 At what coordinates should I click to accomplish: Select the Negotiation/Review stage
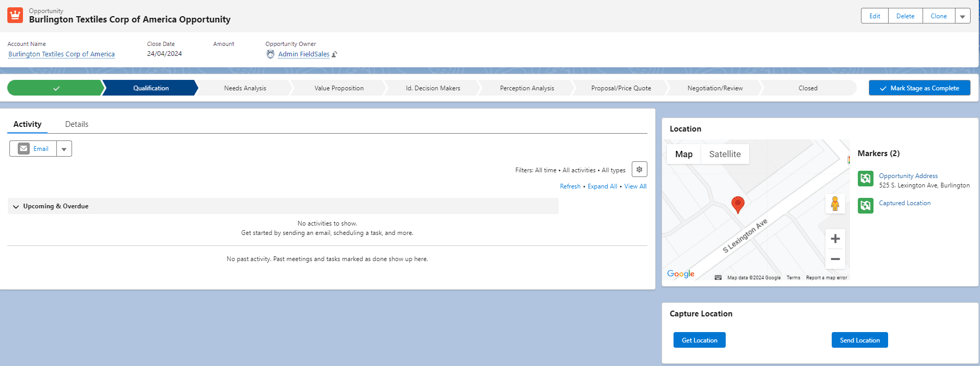point(715,88)
